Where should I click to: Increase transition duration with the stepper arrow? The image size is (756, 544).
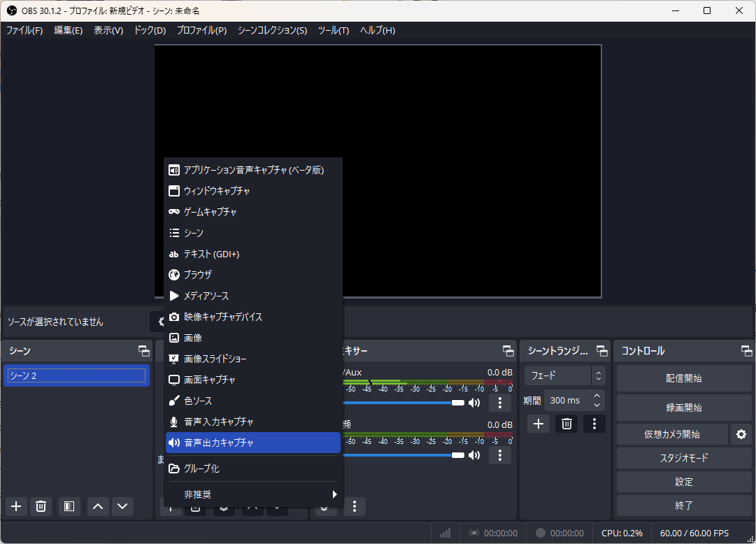pyautogui.click(x=596, y=396)
